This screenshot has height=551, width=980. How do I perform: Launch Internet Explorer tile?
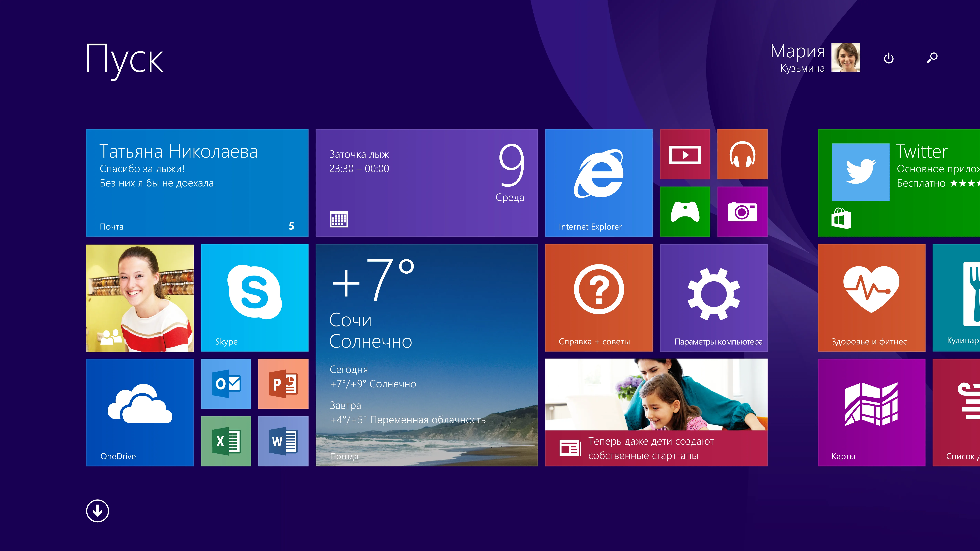tap(599, 183)
